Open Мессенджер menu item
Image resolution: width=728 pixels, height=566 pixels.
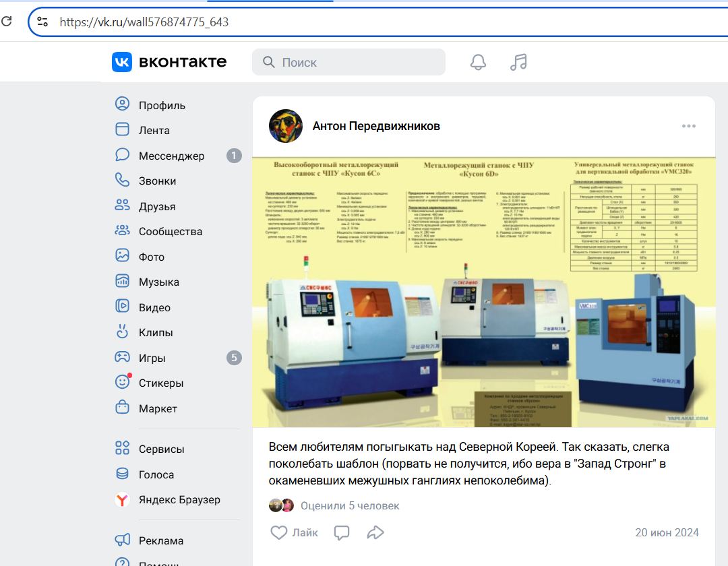click(172, 156)
